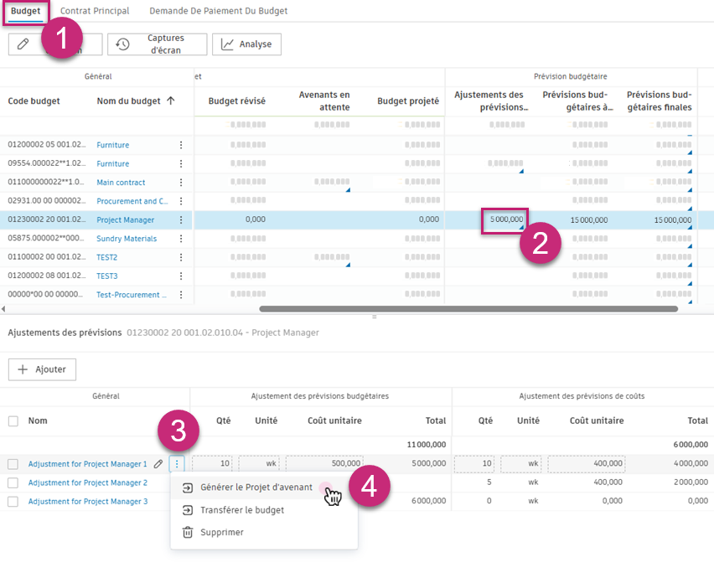Viewport: 714px width, 588px height.
Task: Click pencil icon next to Adjustment 1
Action: (158, 464)
